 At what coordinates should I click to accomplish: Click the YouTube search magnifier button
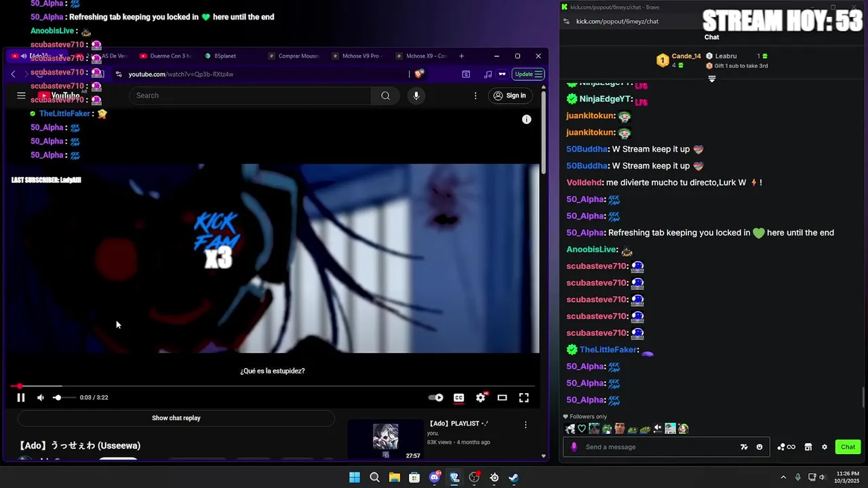point(385,96)
